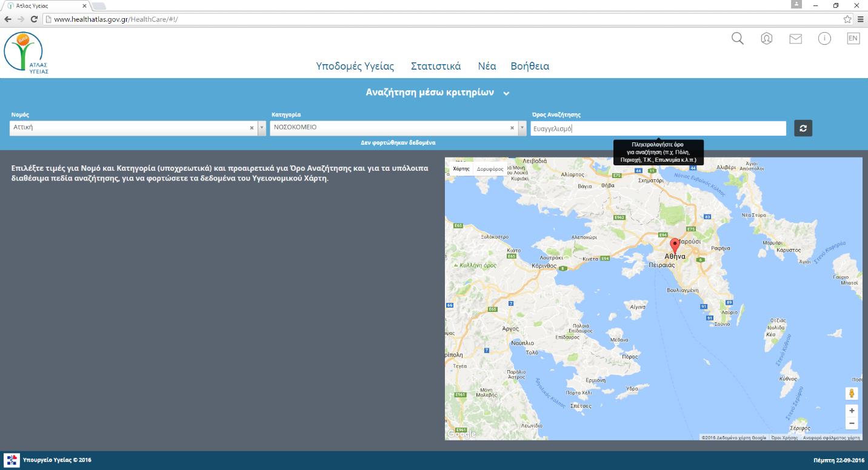Click the Κόρινθος label on the map

[544, 265]
